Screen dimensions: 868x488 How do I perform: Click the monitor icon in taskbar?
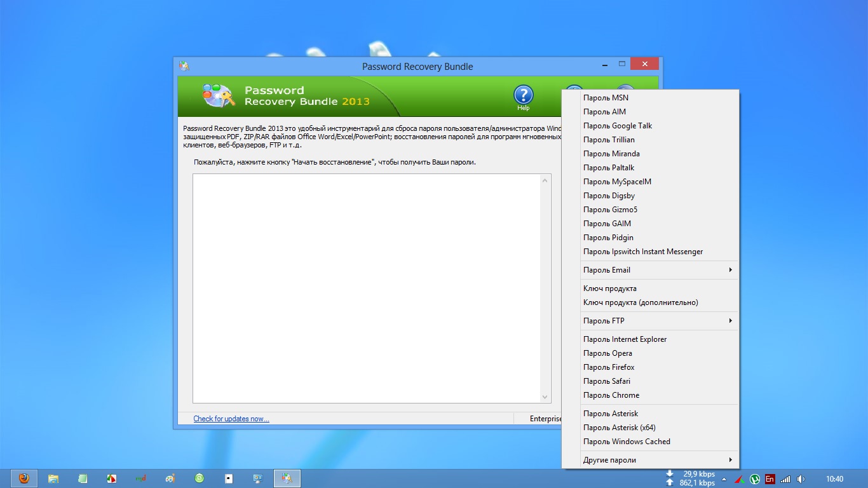point(258,478)
